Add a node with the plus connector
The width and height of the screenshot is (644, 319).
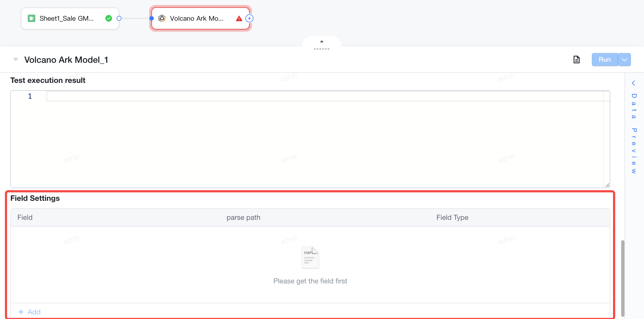tap(249, 18)
